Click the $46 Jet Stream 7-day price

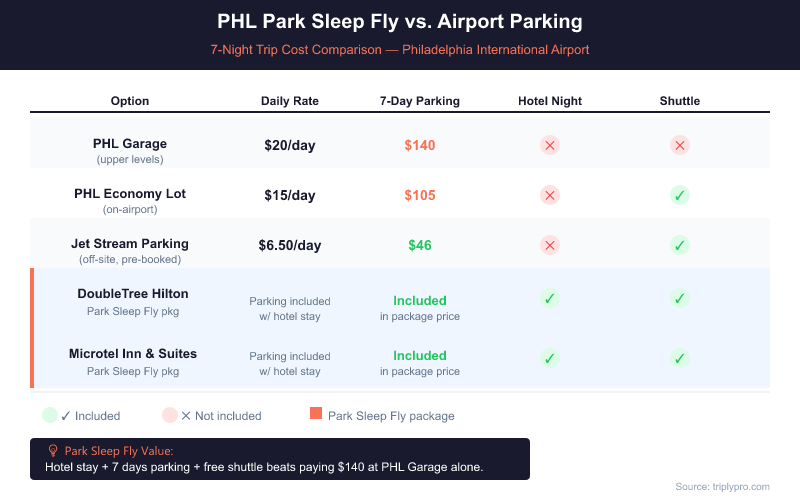tap(420, 245)
